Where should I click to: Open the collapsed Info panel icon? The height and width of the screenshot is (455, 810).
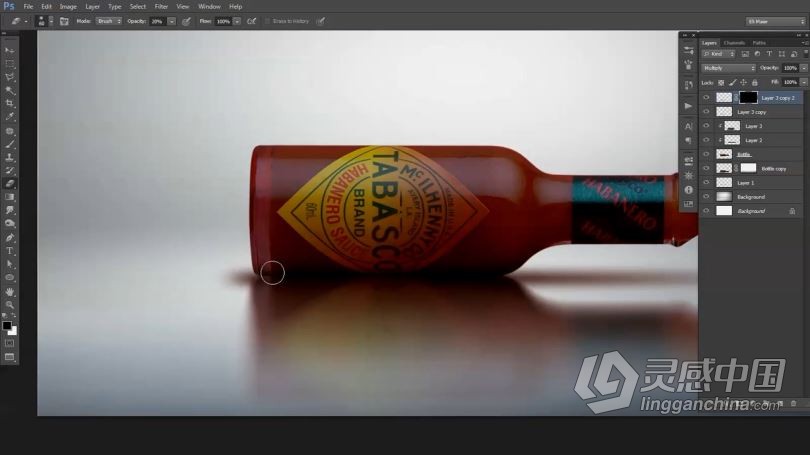pos(688,190)
